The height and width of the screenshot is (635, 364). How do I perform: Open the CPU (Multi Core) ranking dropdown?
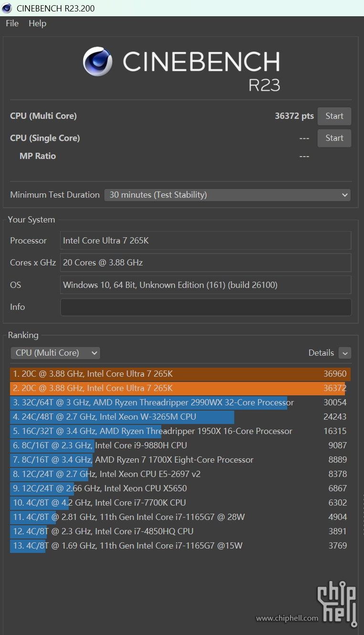pyautogui.click(x=55, y=353)
